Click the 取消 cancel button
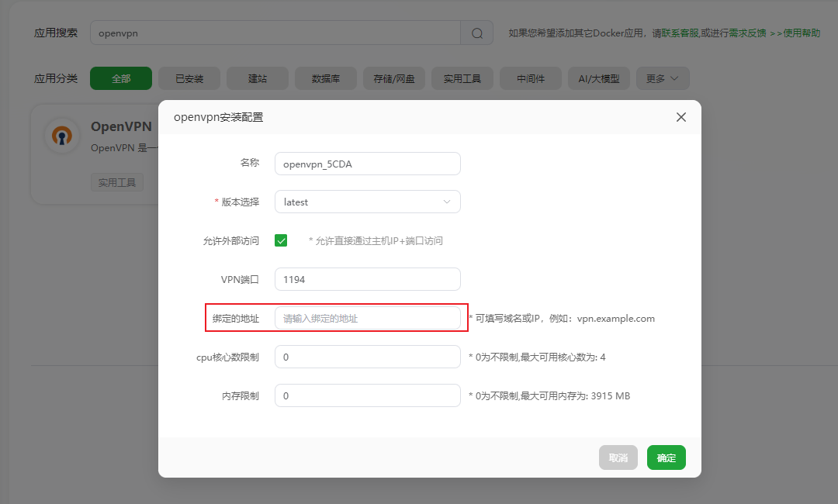The width and height of the screenshot is (838, 504). point(618,457)
